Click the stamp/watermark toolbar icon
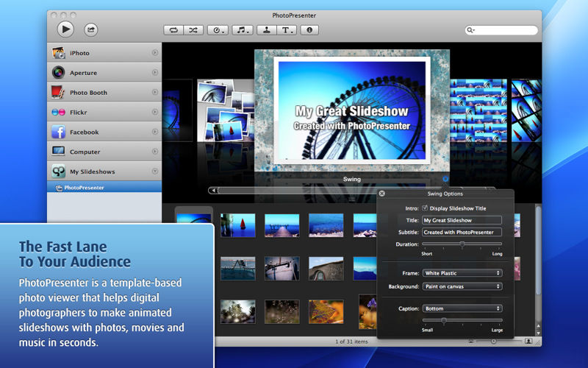Screen dimensions: 588x368 point(267,30)
